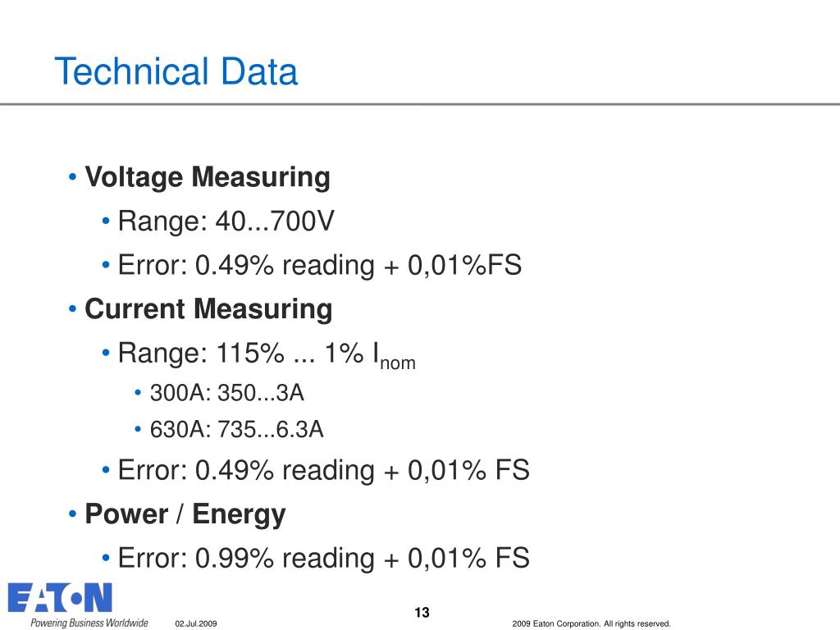Select the Current Measuring error line
Screen dimensions: 840x630
[323, 470]
